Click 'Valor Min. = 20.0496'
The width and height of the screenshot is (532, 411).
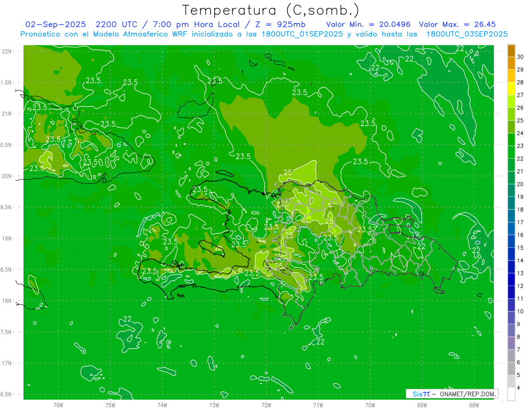click(368, 25)
